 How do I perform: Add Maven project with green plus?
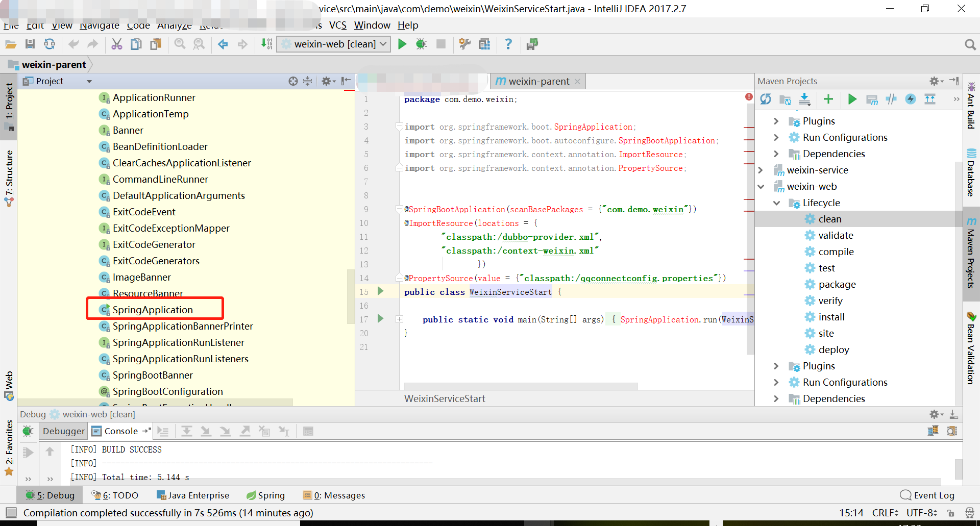tap(828, 99)
